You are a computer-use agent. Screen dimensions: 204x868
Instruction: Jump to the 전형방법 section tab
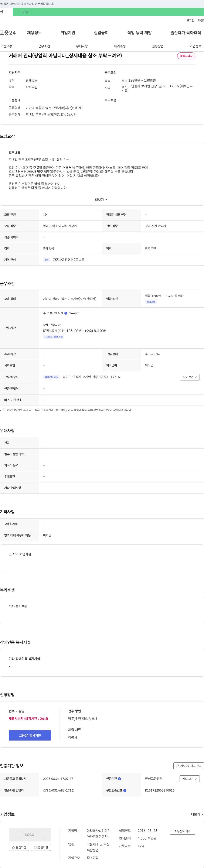pyautogui.click(x=157, y=46)
